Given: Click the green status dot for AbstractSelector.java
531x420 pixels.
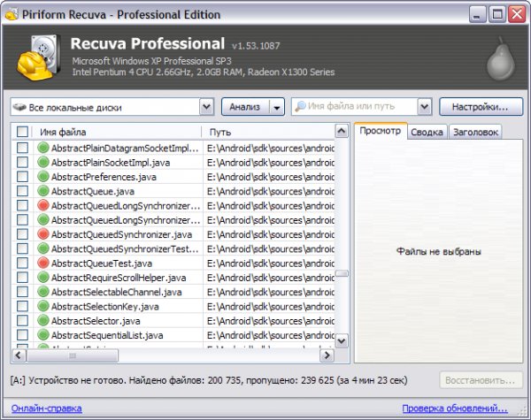Looking at the screenshot, I should click(43, 320).
